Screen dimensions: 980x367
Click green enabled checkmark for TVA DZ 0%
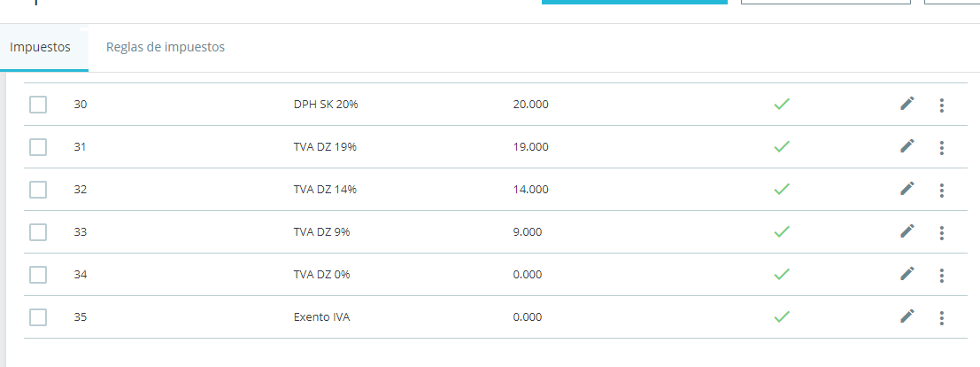point(781,274)
